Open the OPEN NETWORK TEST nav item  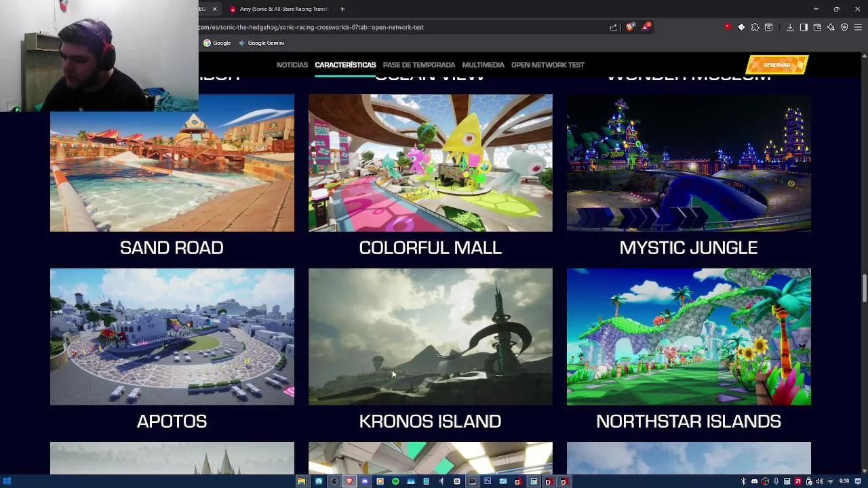click(548, 65)
